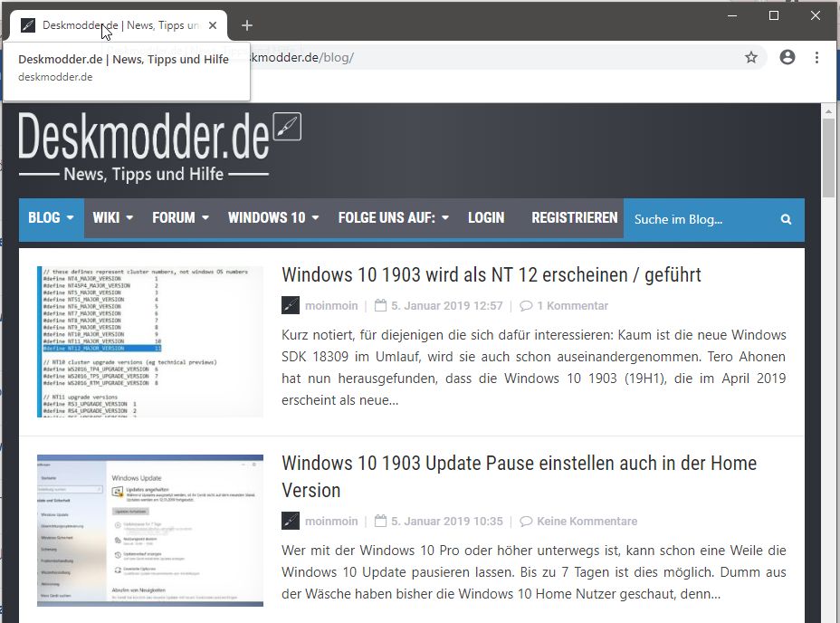Viewport: 840px width, 623px height.
Task: Open the Chrome three-dot menu
Action: coord(816,57)
